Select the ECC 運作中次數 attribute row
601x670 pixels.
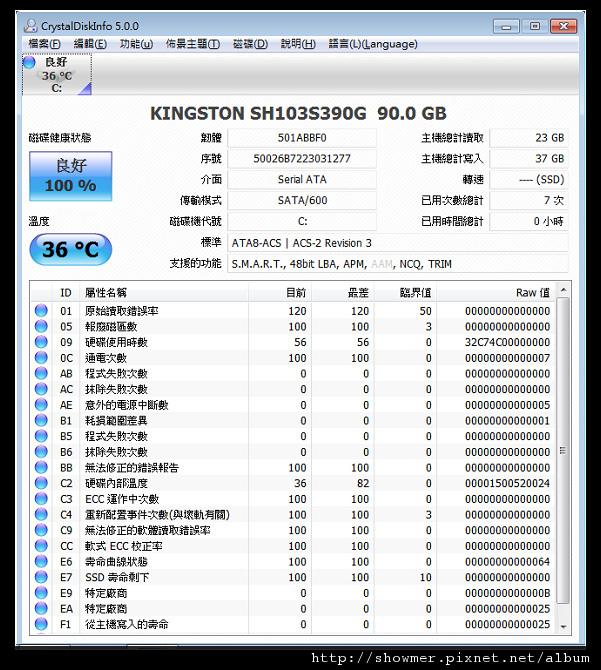click(293, 499)
